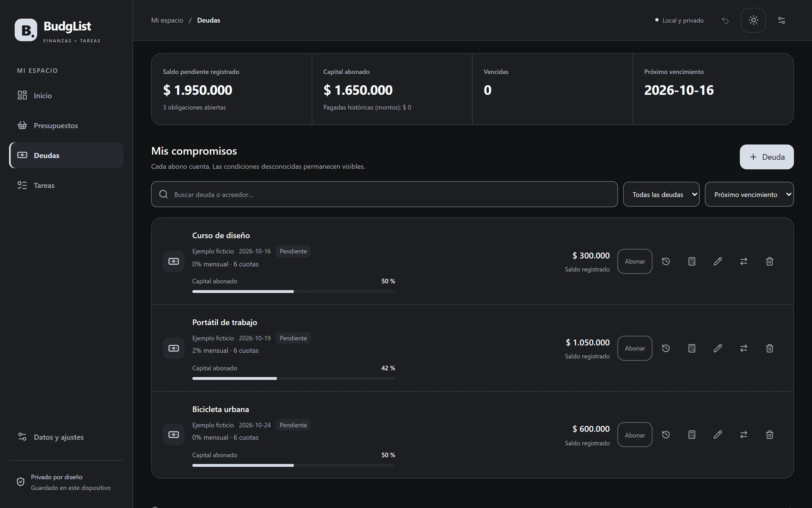Click the + Deuda button
The width and height of the screenshot is (812, 508).
point(766,157)
